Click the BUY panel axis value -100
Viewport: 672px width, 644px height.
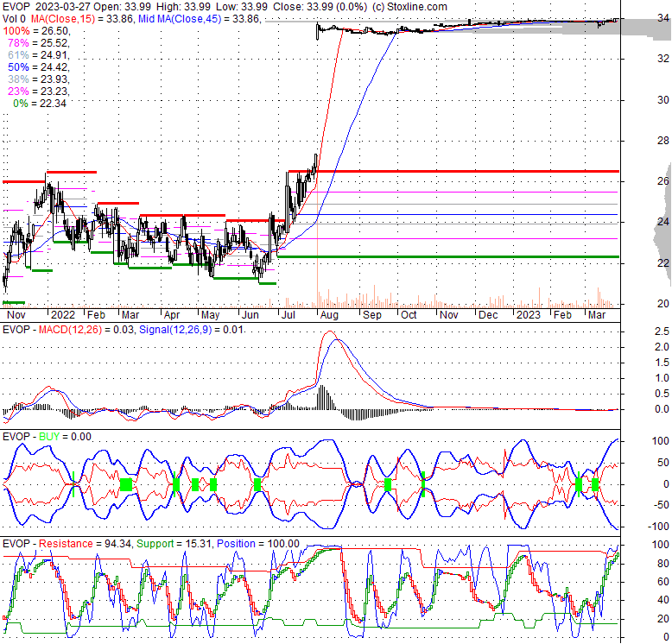(658, 527)
